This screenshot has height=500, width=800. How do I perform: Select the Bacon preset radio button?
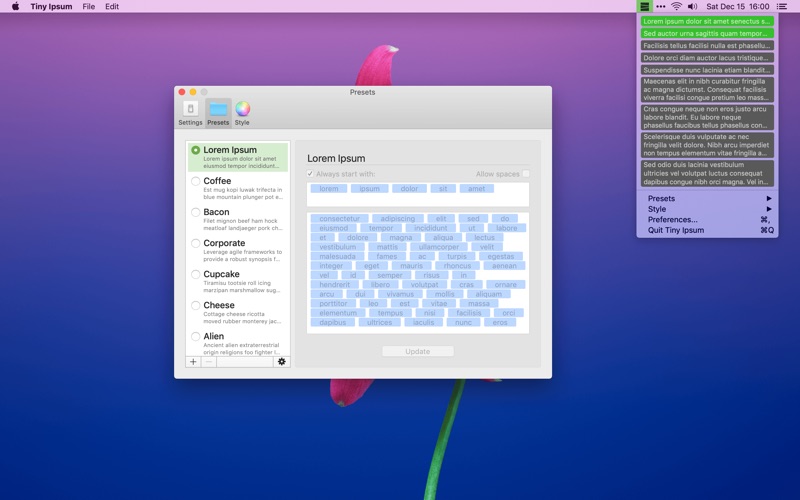195,212
